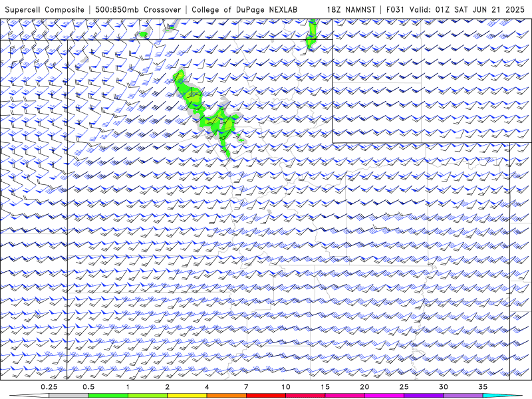Click the legend label reading 35
Viewport: 532px width, 399px height.
click(483, 387)
